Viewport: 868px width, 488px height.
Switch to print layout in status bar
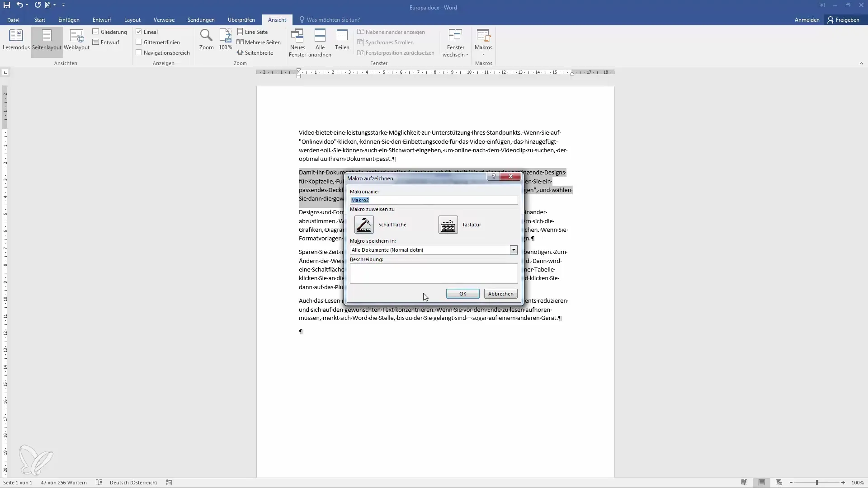click(762, 483)
